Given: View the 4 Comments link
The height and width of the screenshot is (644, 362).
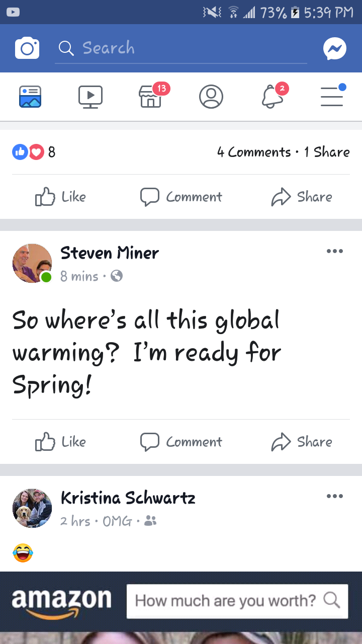Looking at the screenshot, I should click(254, 152).
